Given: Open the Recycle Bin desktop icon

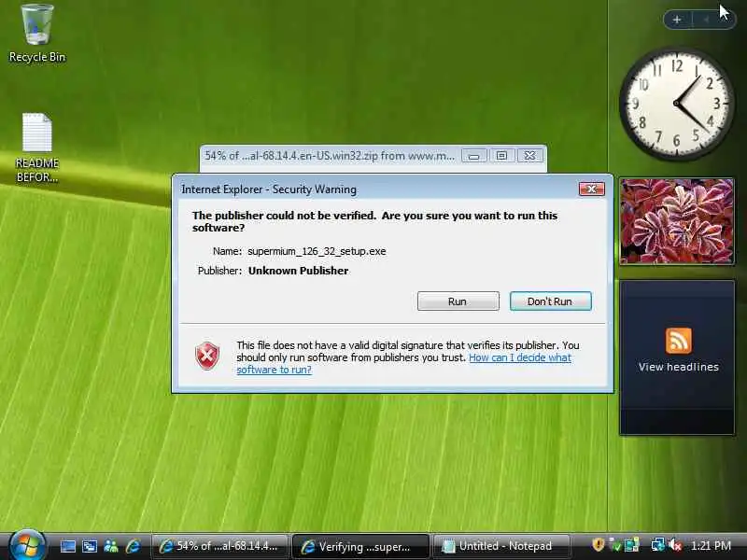Looking at the screenshot, I should (37, 34).
